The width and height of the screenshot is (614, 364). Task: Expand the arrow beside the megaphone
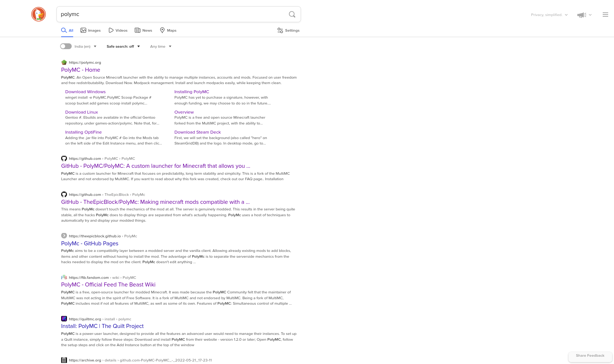590,15
